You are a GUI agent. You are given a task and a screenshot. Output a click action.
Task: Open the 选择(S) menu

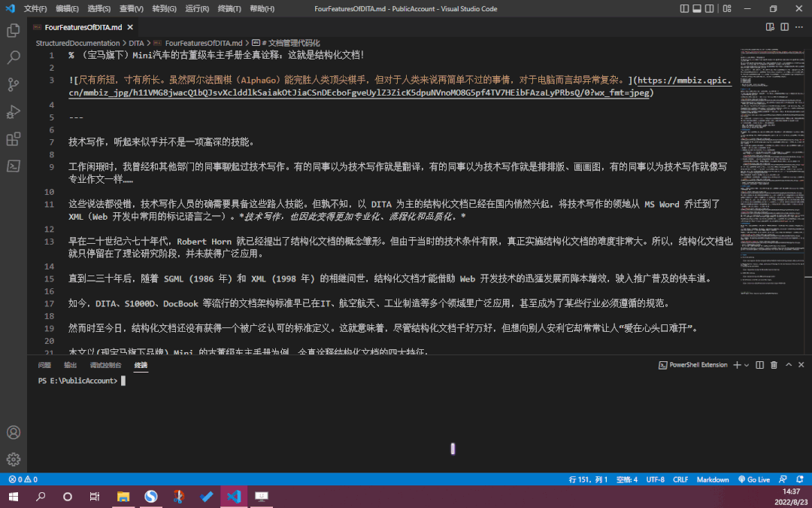99,9
